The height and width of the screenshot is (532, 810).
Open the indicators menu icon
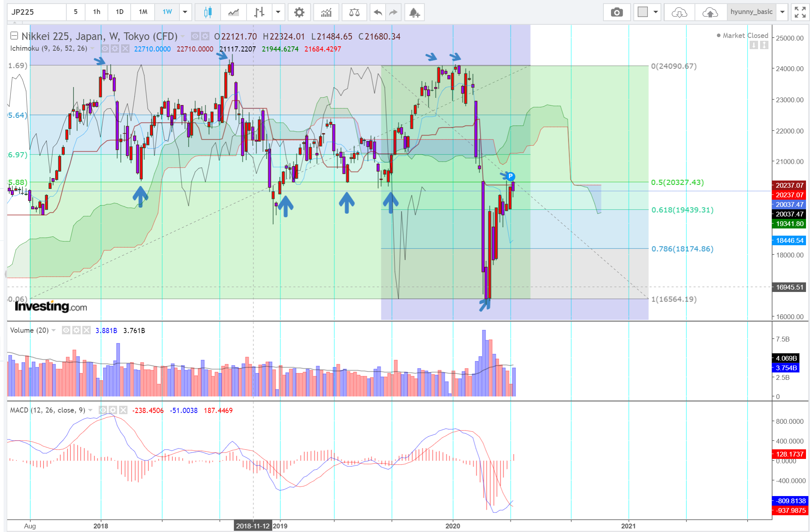tap(326, 12)
